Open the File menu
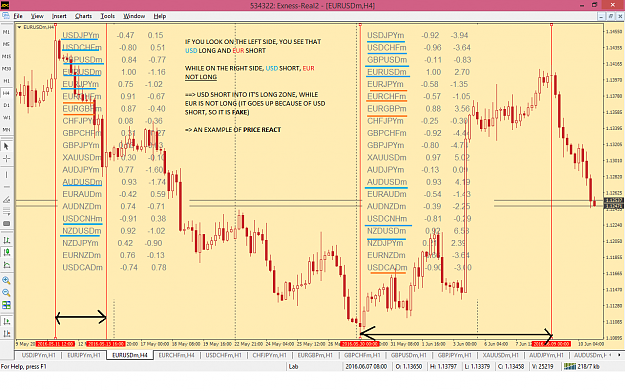 tap(18, 16)
